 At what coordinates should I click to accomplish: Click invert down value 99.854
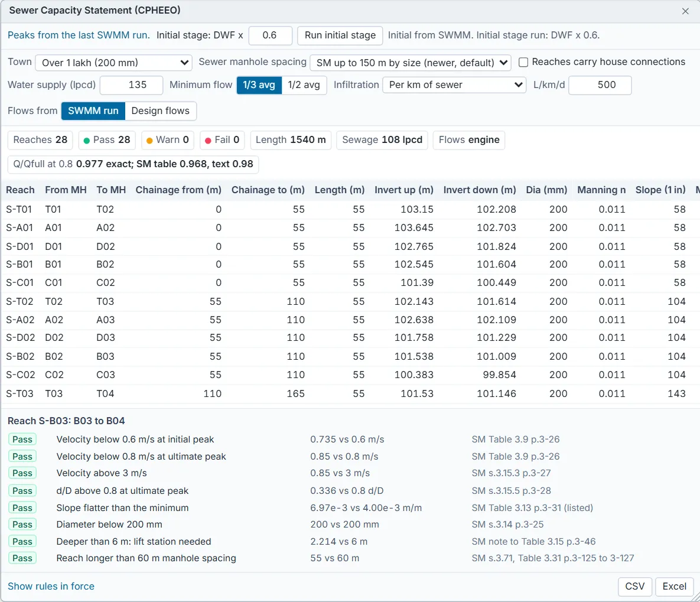click(x=499, y=375)
